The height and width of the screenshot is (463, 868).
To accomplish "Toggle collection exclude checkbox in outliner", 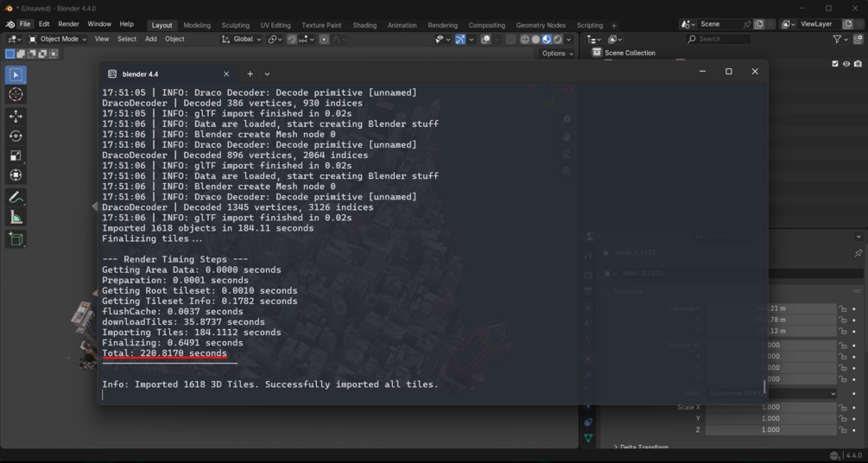I will pyautogui.click(x=835, y=64).
